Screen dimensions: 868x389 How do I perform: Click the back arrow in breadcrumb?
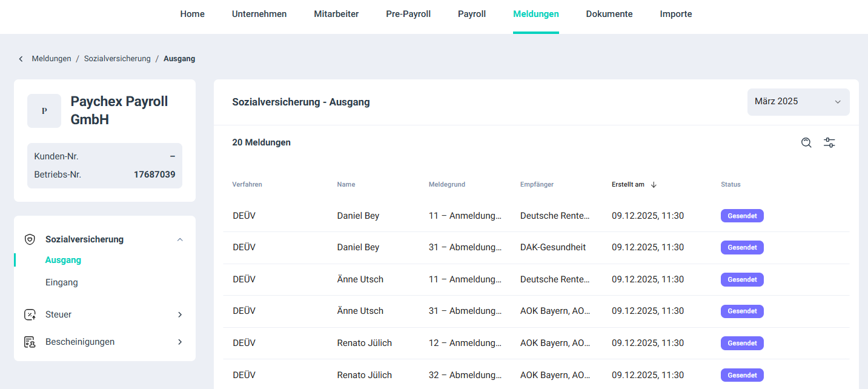21,59
